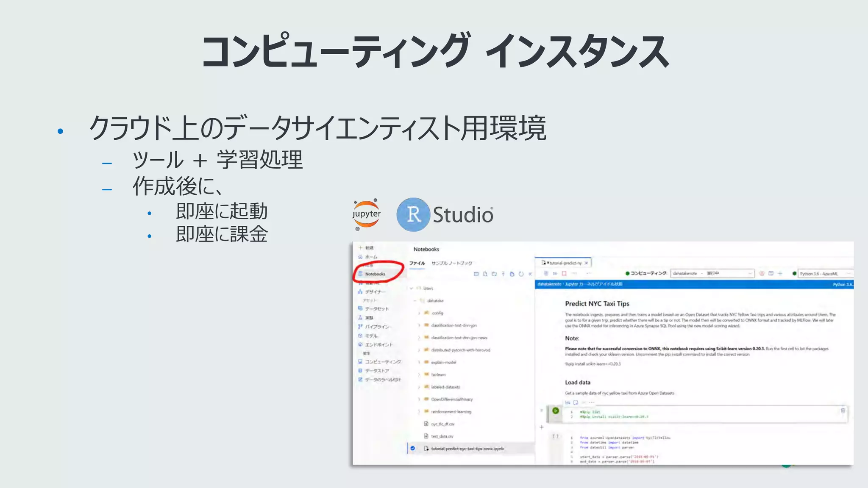The image size is (868, 488).
Task: Close the tutorial-predict-ny notebook tab
Action: point(586,263)
